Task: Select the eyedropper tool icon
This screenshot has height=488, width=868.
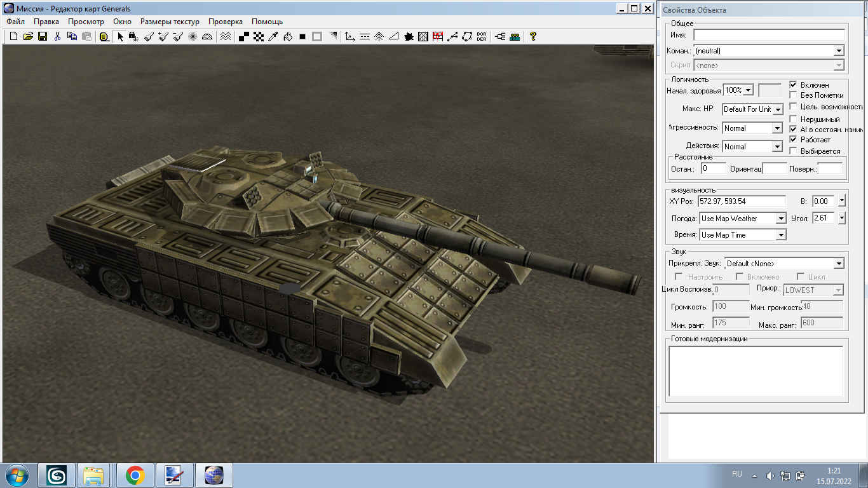Action: click(x=273, y=36)
